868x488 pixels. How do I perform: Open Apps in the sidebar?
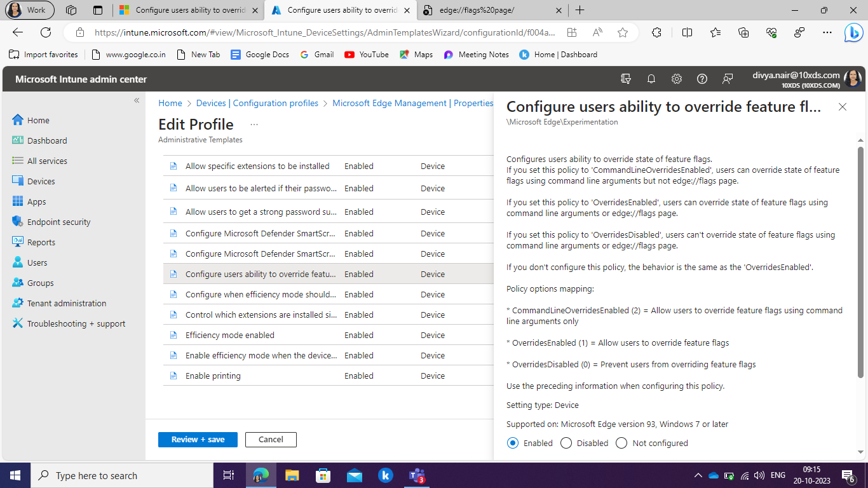29,201
